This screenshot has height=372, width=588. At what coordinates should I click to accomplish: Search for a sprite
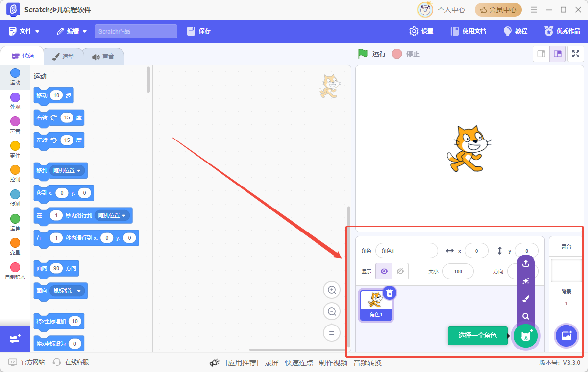tap(526, 316)
